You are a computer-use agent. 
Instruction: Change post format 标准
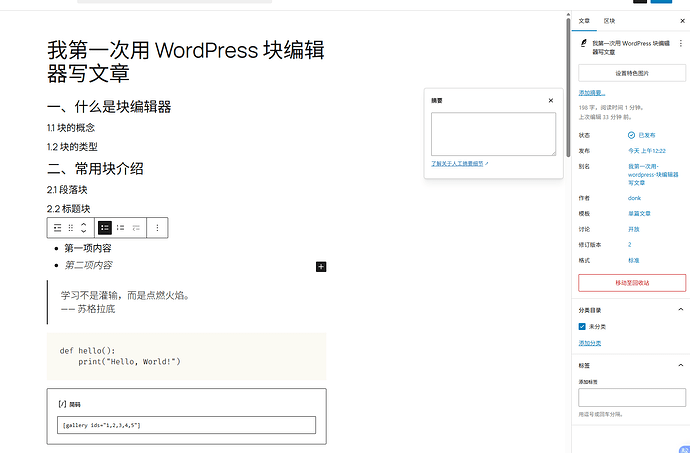pyautogui.click(x=634, y=260)
